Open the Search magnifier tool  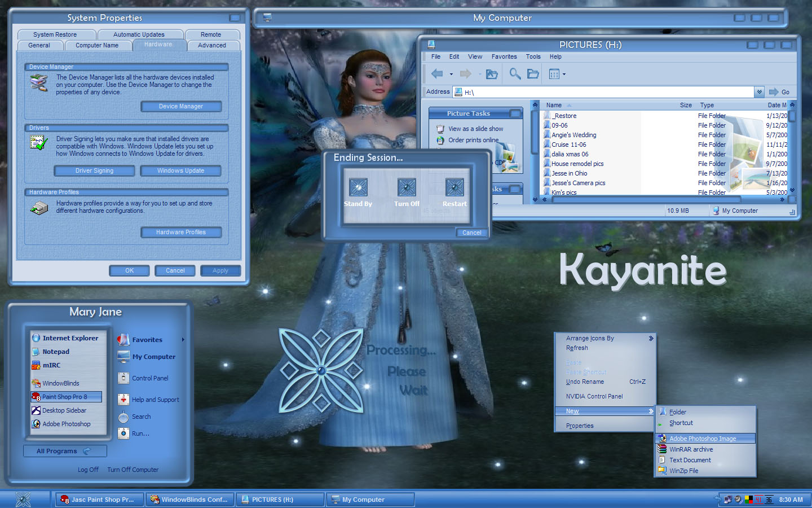tap(515, 74)
